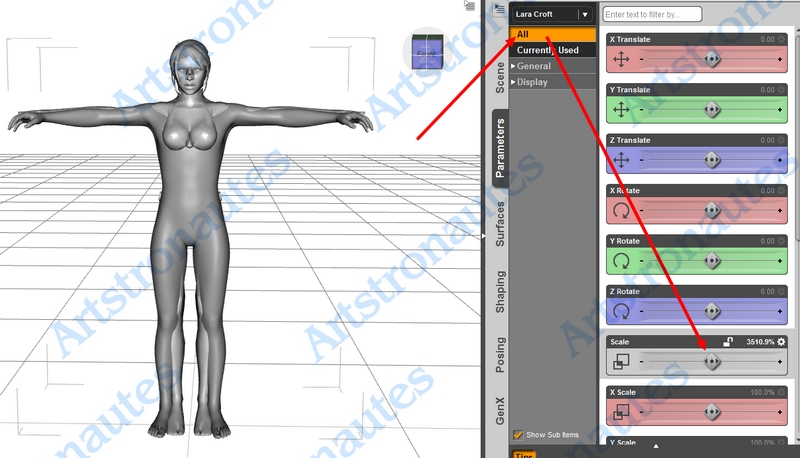Open the pane options menu icon beside Lara Croft

click(x=499, y=8)
